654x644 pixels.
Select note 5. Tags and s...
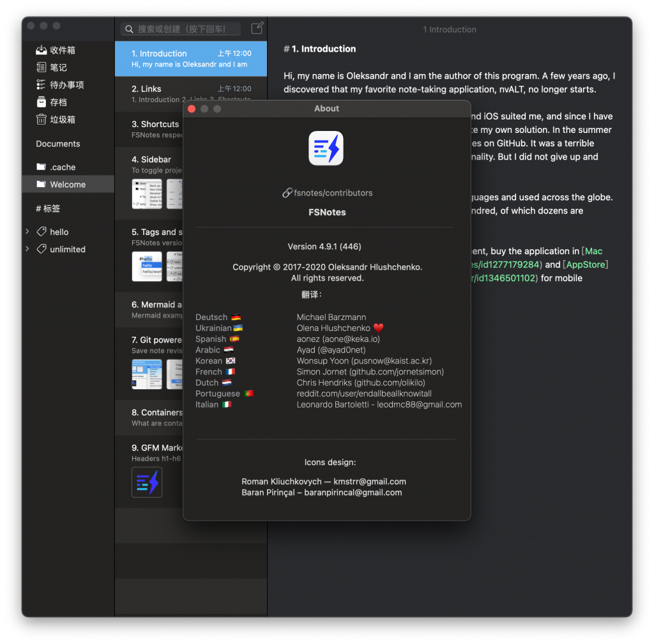(x=149, y=256)
